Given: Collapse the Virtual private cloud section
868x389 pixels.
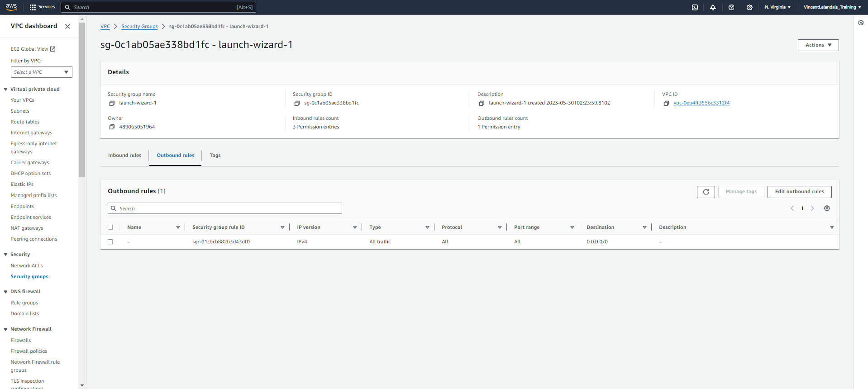Looking at the screenshot, I should pos(5,90).
